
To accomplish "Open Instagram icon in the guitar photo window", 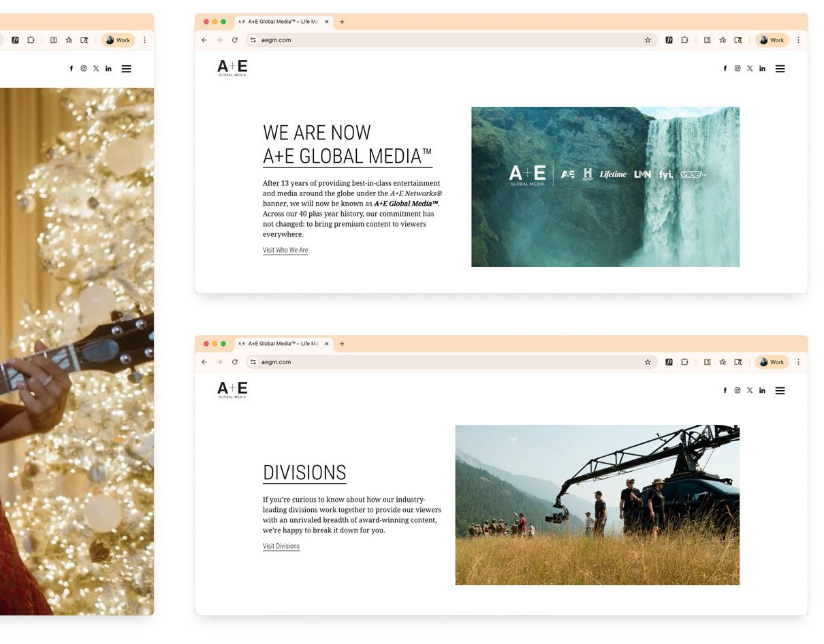I will coord(84,69).
